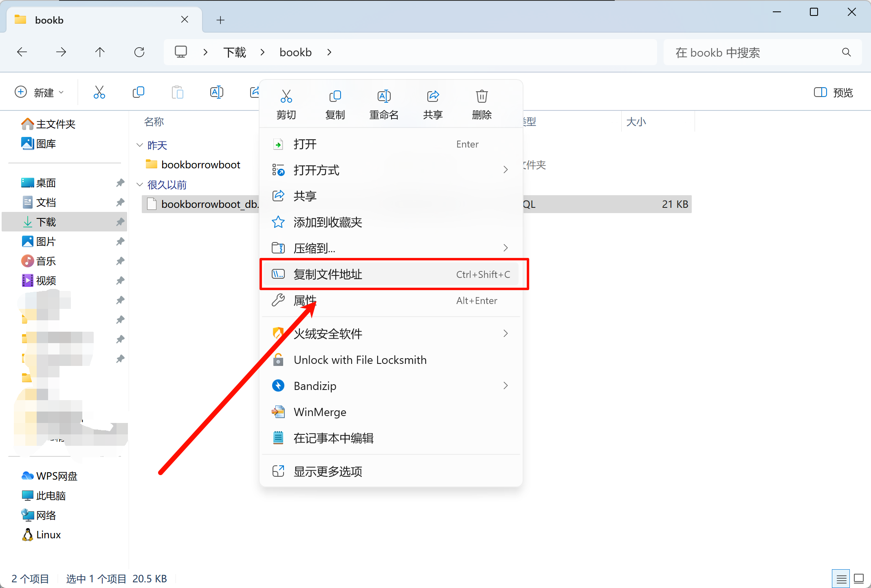Select 添加到收藏夹 menu entry

(x=391, y=222)
